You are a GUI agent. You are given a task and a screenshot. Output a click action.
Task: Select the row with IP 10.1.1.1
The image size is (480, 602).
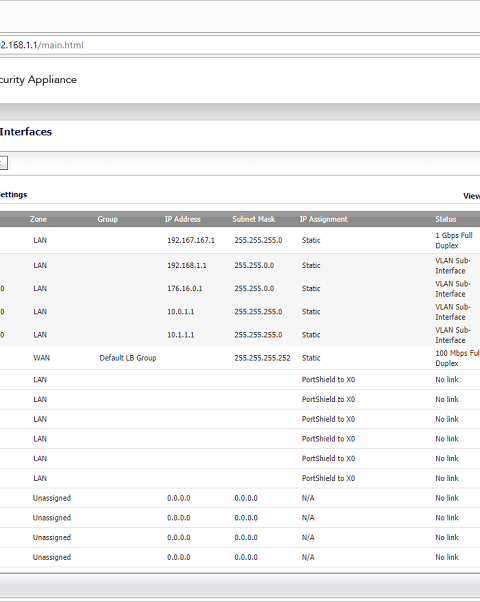240,334
